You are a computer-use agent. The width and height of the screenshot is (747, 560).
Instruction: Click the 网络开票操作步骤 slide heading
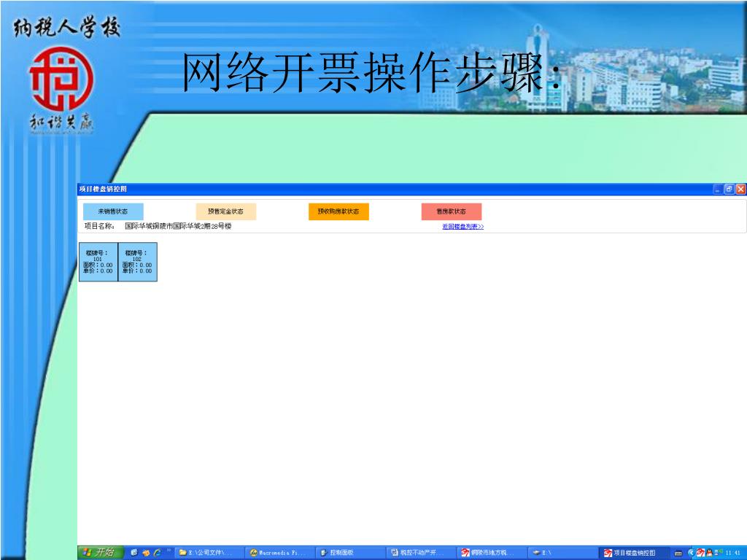[x=371, y=72]
